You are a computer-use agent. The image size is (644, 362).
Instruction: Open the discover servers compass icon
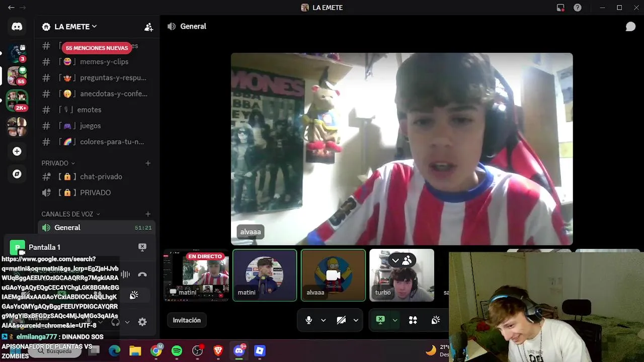pos(17,174)
